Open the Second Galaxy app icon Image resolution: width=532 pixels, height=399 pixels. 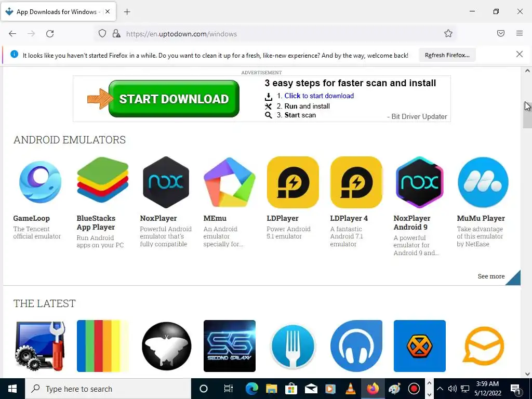click(229, 345)
